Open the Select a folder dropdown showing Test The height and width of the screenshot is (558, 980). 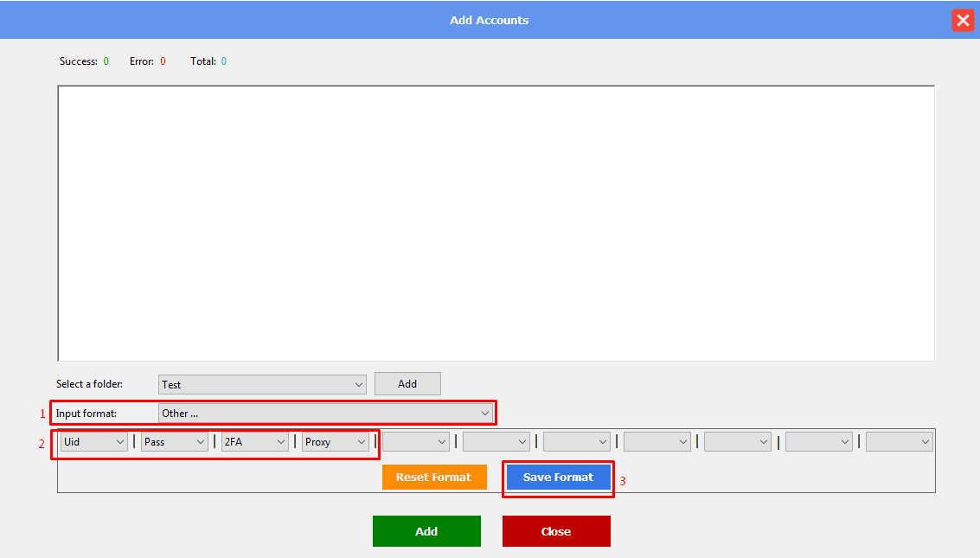pos(262,384)
